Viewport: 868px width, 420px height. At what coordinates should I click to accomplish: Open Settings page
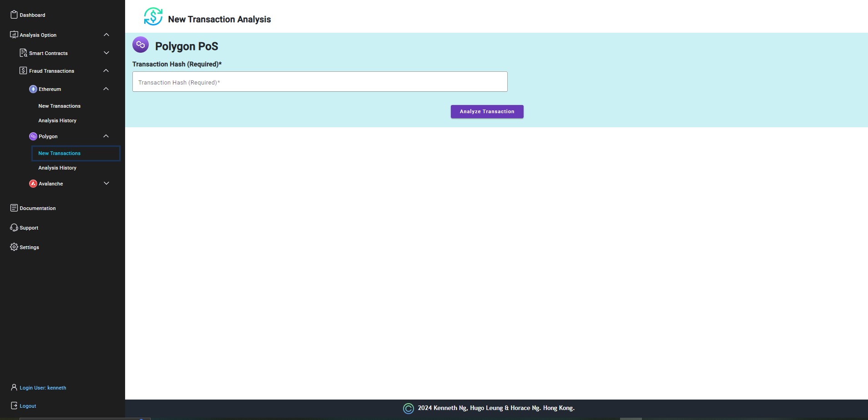(30, 247)
